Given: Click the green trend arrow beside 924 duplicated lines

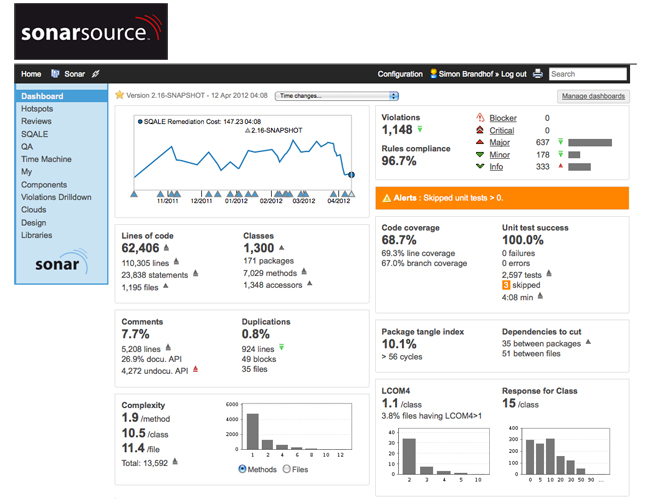Looking at the screenshot, I should 281,347.
